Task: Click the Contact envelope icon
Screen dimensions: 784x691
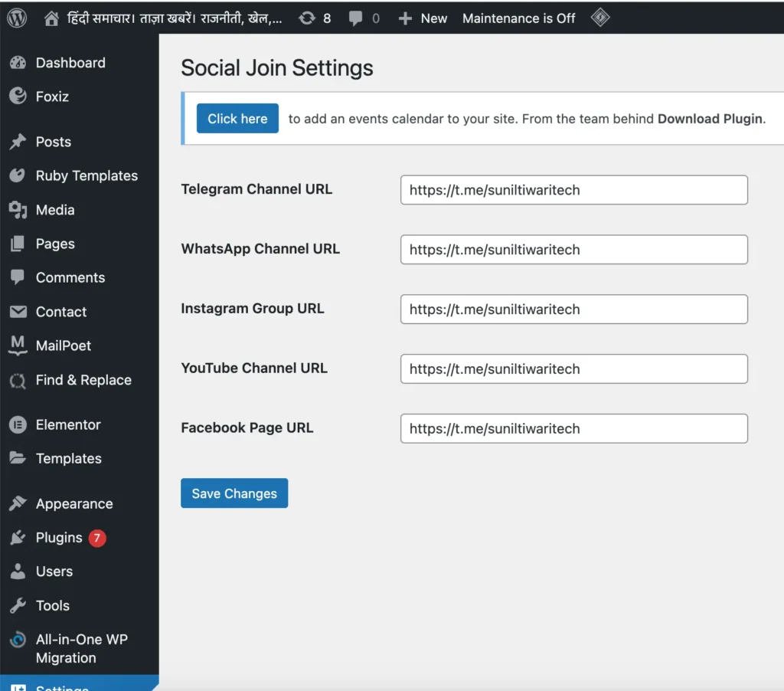Action: click(x=18, y=311)
